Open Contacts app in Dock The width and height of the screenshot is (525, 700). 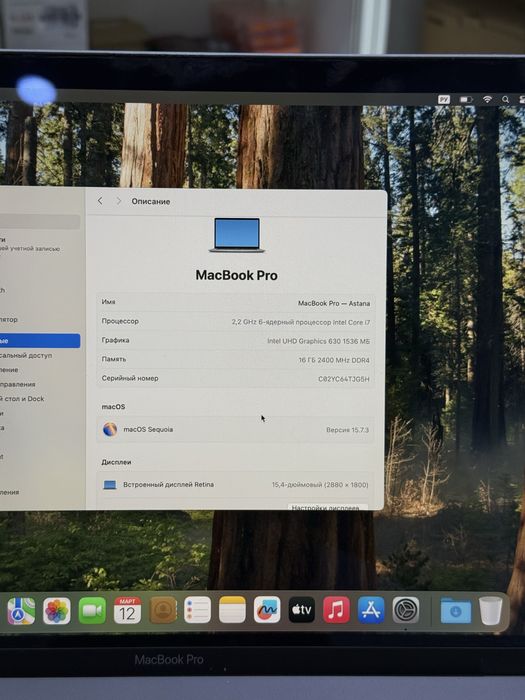tap(162, 610)
